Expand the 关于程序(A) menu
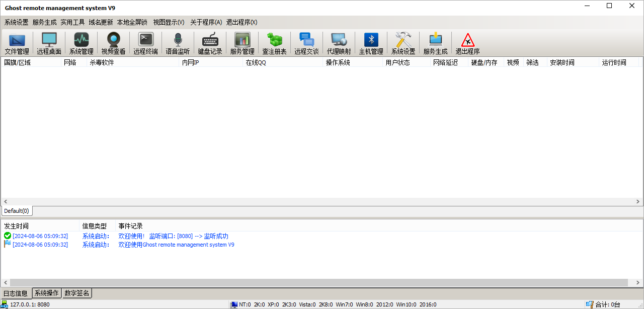 pos(206,22)
